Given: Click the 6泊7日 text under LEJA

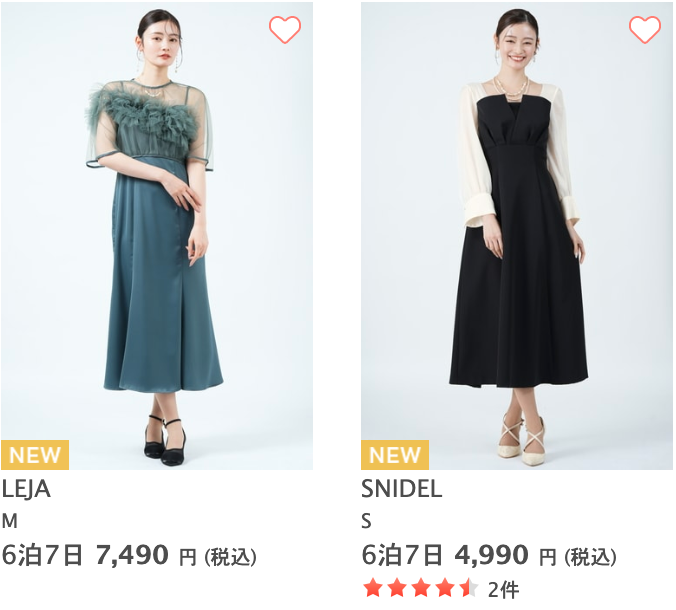Looking at the screenshot, I should coord(42,555).
